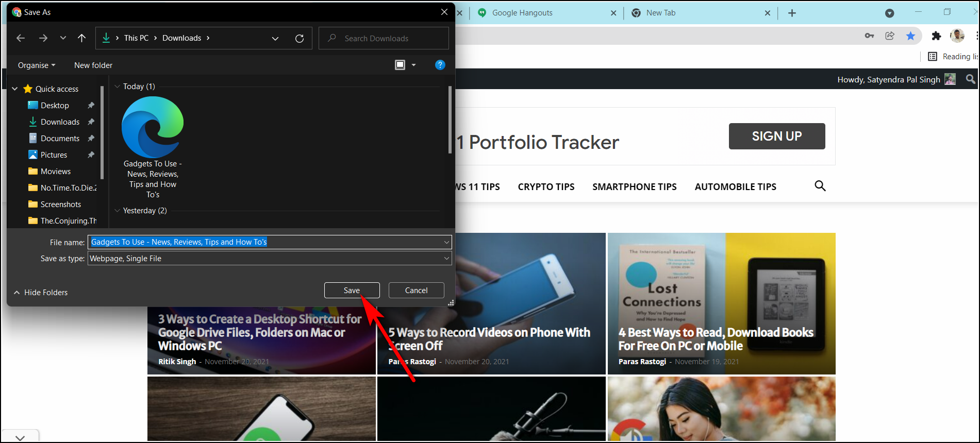Go back in Save As dialog navigation

point(21,38)
